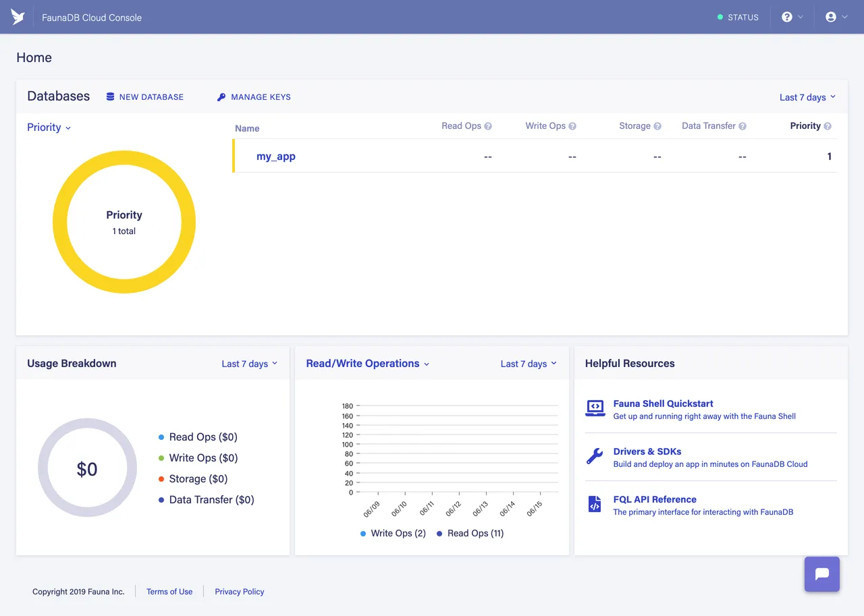Click the Fauna bird logo
Screen dimensions: 864x616
tap(18, 17)
